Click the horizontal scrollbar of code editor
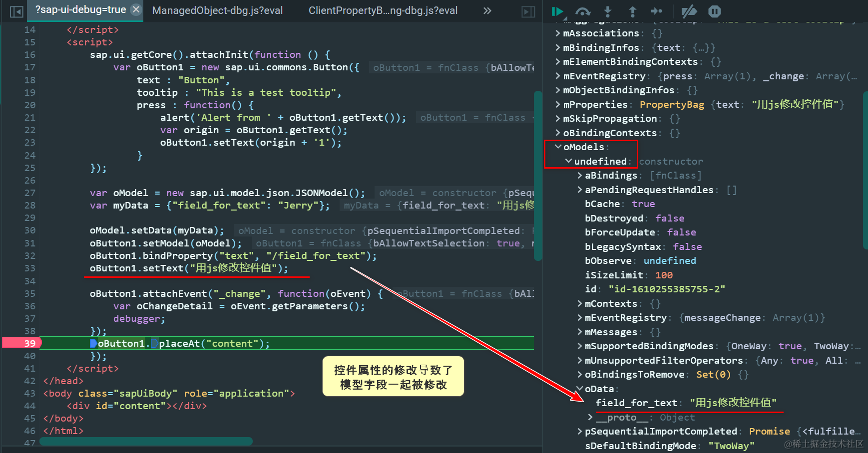868x453 pixels. [146, 442]
